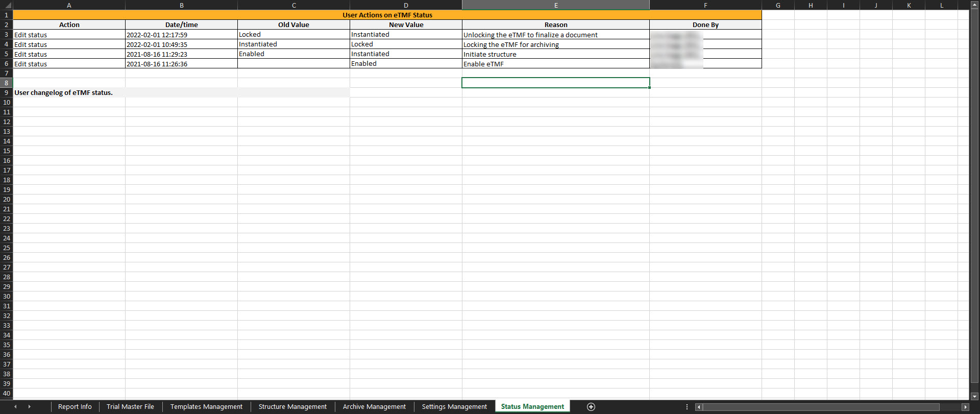This screenshot has height=414, width=980.
Task: Select the Settings Management sheet tab
Action: pos(454,407)
